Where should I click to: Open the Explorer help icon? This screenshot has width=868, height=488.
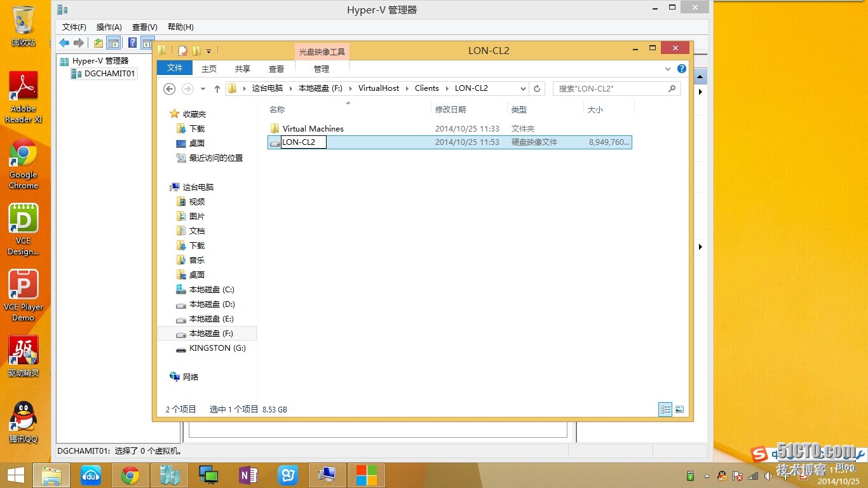pyautogui.click(x=682, y=69)
